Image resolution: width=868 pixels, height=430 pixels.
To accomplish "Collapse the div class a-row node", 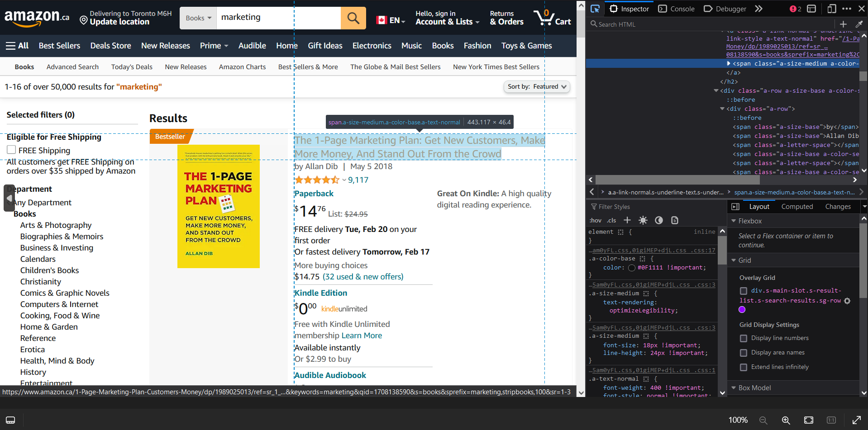I will point(722,109).
